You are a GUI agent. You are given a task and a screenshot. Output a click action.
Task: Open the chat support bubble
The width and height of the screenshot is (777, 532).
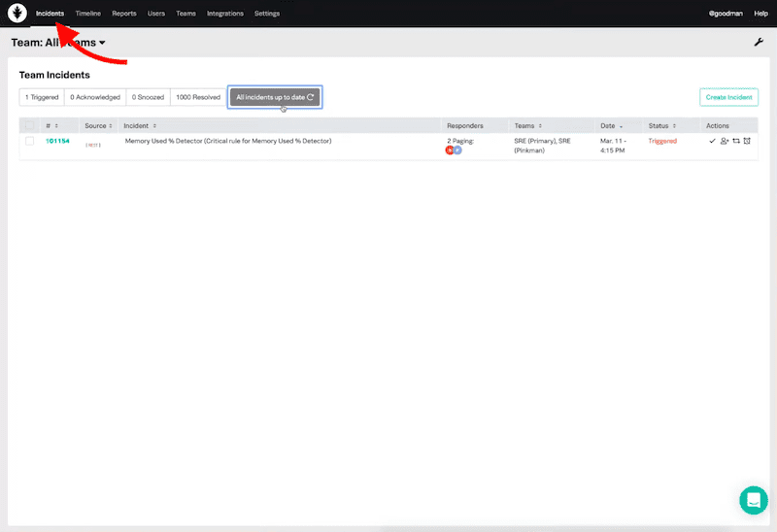click(753, 500)
